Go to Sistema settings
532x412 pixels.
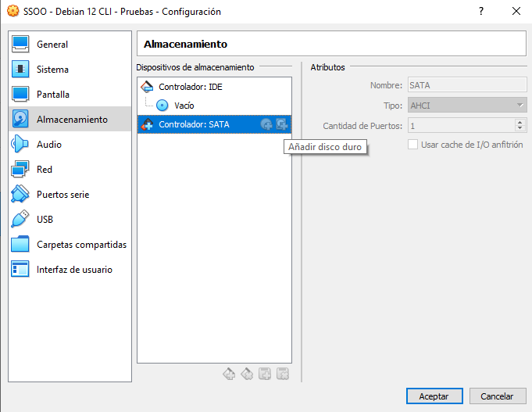pyautogui.click(x=52, y=70)
